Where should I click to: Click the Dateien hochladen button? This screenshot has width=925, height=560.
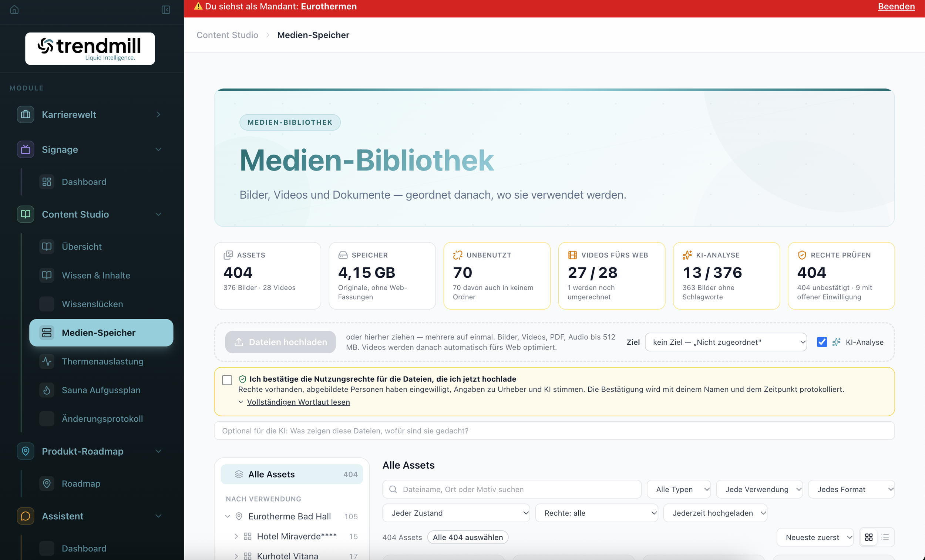point(280,342)
